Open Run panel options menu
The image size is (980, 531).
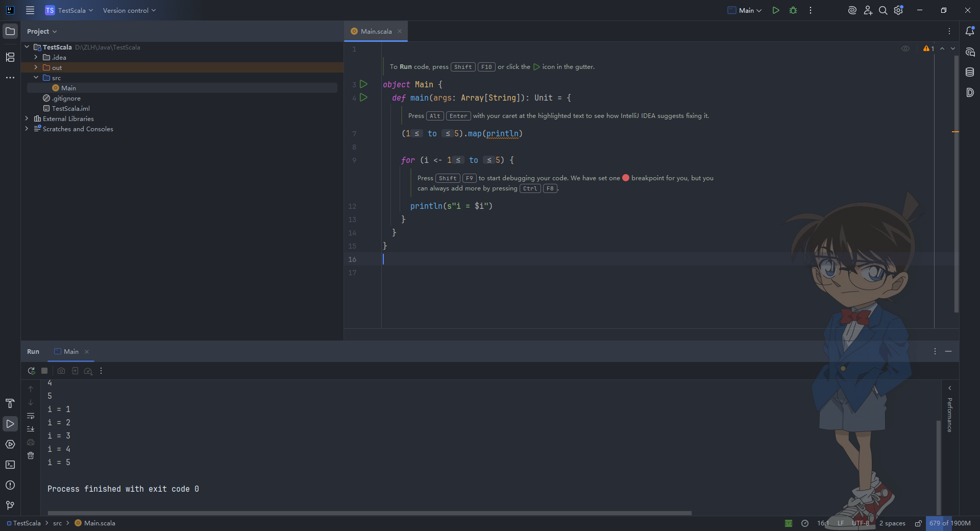pyautogui.click(x=935, y=351)
